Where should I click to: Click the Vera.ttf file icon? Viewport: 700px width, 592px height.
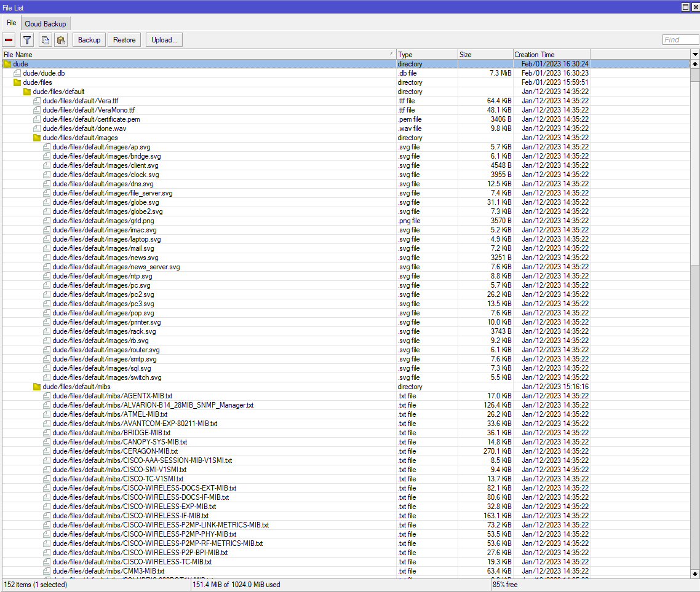pos(37,101)
